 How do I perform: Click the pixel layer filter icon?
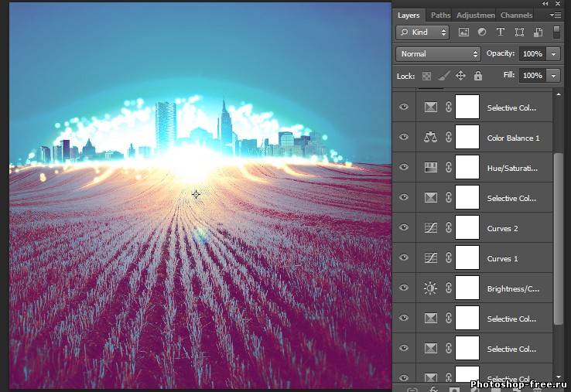463,32
